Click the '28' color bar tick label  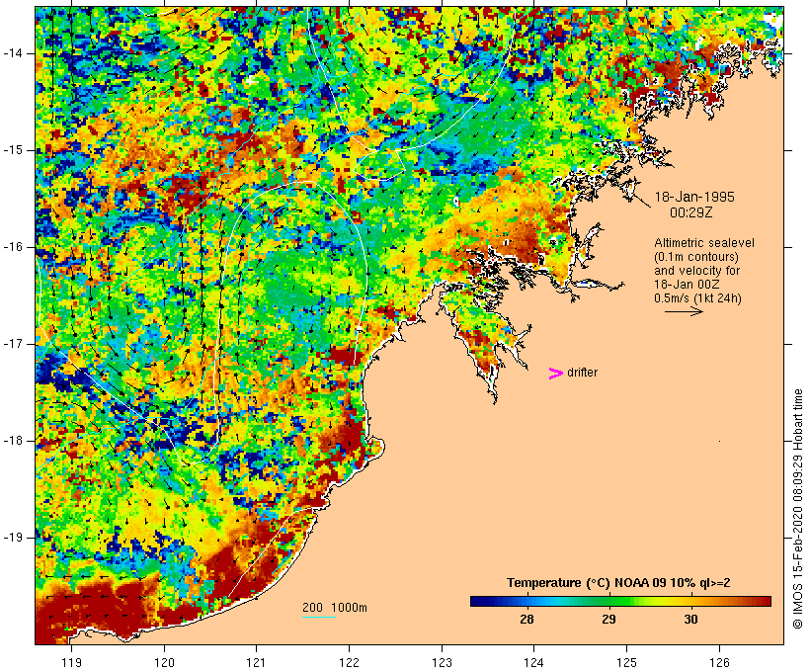tap(526, 619)
